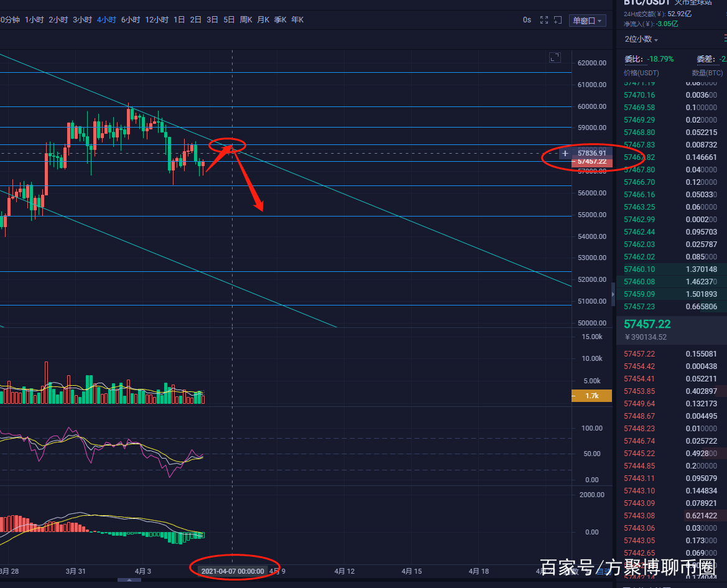The width and height of the screenshot is (727, 588).
Task: Select the 12小时 timeframe
Action: pos(157,19)
